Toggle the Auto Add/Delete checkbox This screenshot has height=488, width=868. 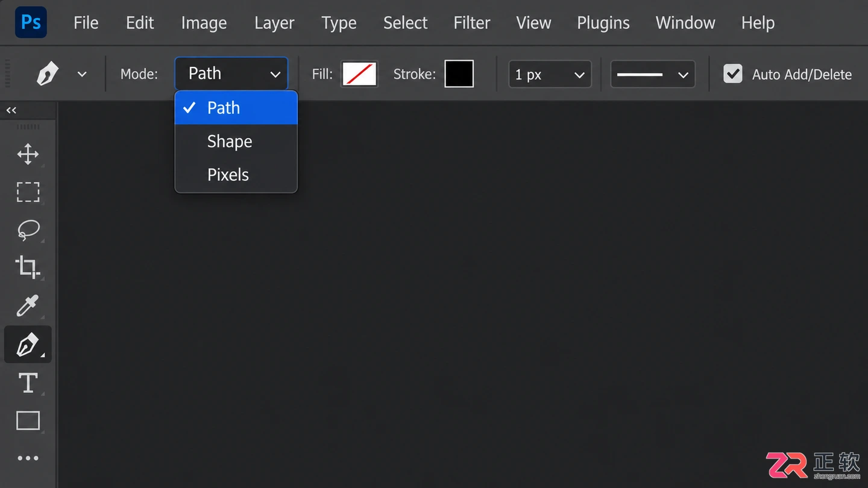[x=732, y=74]
